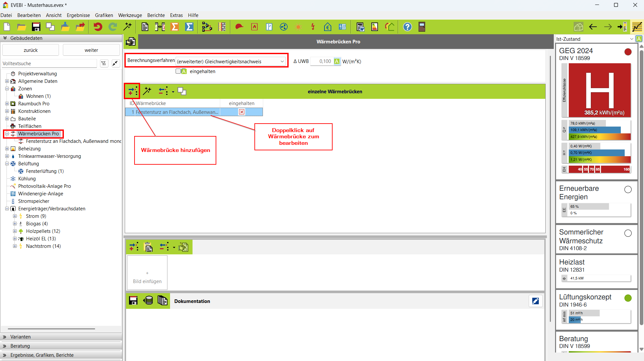Click database icon next to Dokumentation
This screenshot has width=644, height=361.
point(148,301)
